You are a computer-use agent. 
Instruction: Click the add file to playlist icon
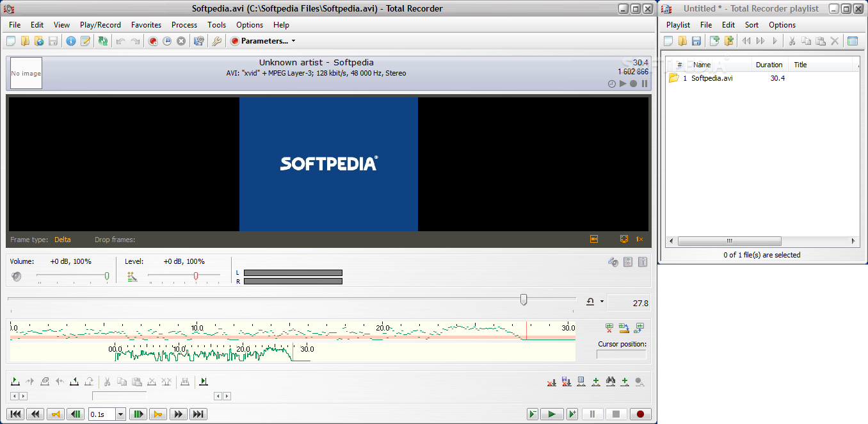coord(714,41)
